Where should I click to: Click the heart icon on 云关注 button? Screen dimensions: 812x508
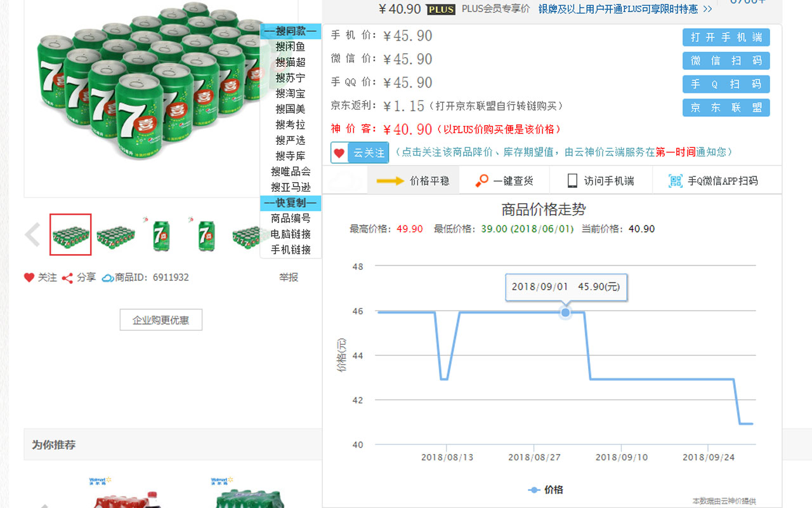click(x=340, y=152)
